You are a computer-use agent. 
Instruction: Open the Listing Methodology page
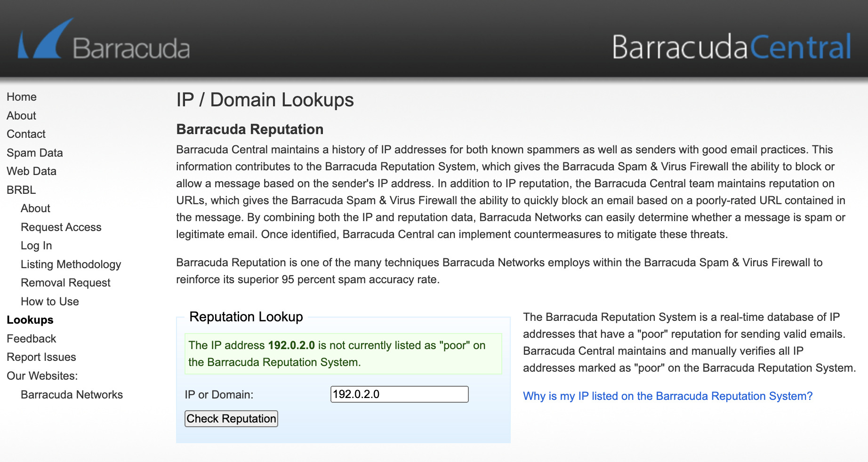pyautogui.click(x=71, y=264)
